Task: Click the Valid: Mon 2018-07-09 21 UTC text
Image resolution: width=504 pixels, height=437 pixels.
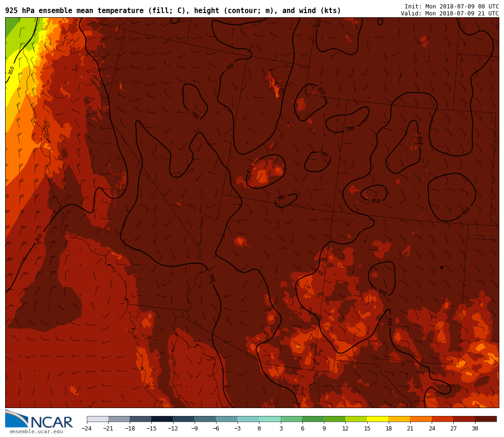Action: [x=450, y=14]
